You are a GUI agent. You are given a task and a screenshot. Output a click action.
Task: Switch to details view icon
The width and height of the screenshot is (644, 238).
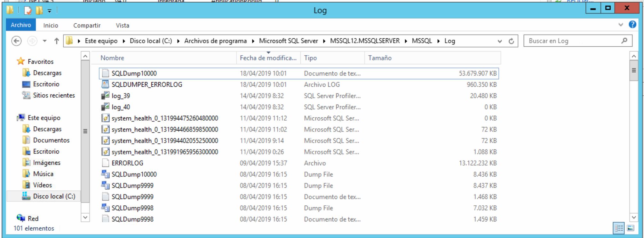coord(619,228)
